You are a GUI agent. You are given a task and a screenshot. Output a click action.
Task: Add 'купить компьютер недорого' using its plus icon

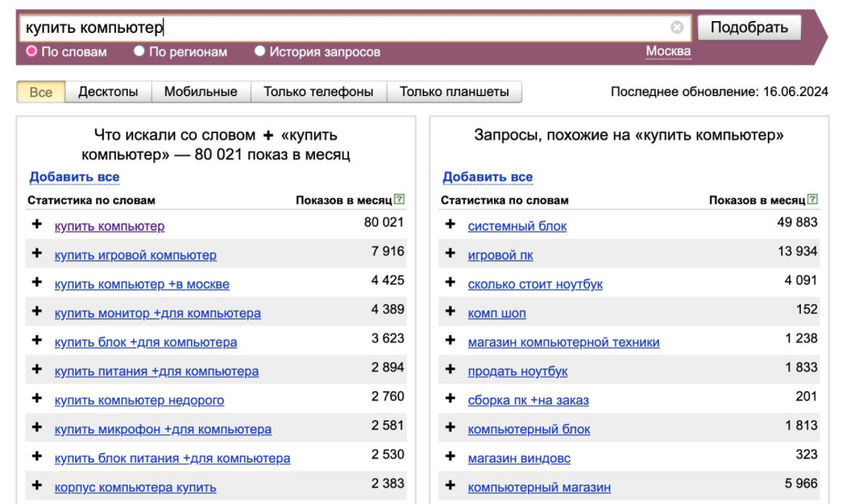tap(37, 399)
